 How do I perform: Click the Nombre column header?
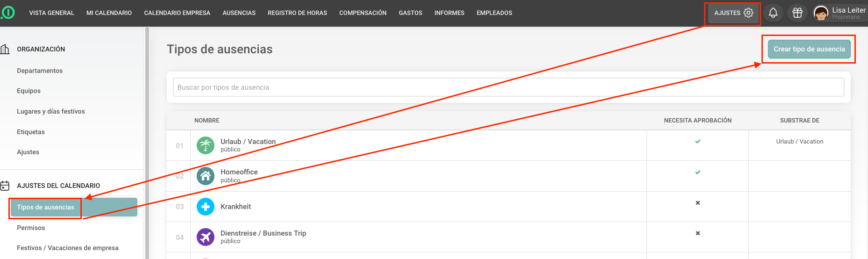[207, 120]
